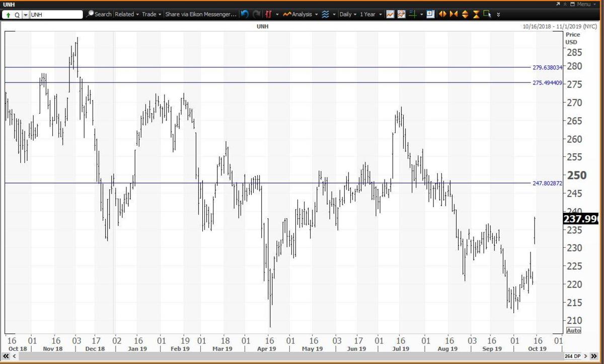Open the 1 Year range dropdown

pos(370,14)
